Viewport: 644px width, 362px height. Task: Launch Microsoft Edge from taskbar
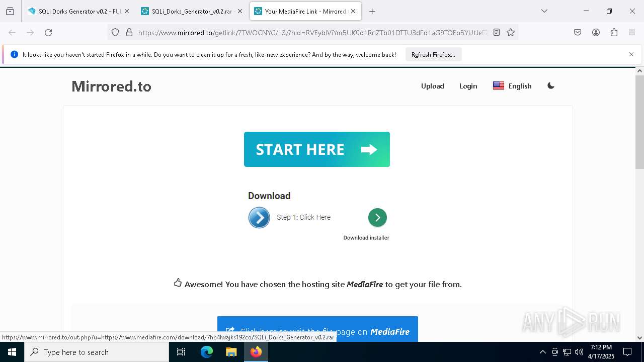[x=207, y=352]
